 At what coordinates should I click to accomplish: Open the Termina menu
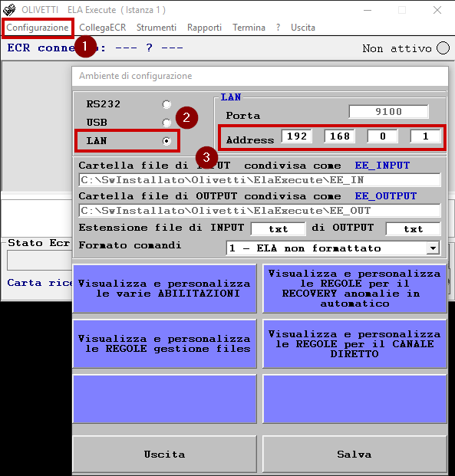point(249,28)
